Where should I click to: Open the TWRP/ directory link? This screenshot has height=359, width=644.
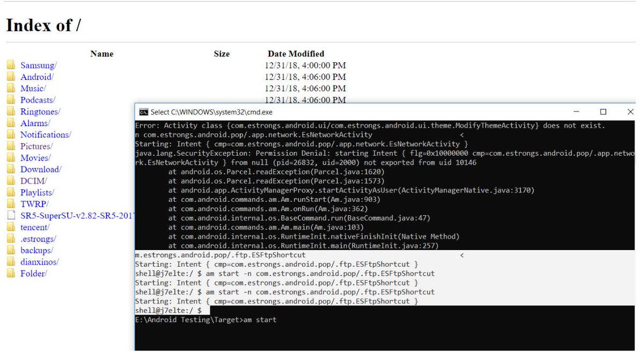click(x=34, y=204)
